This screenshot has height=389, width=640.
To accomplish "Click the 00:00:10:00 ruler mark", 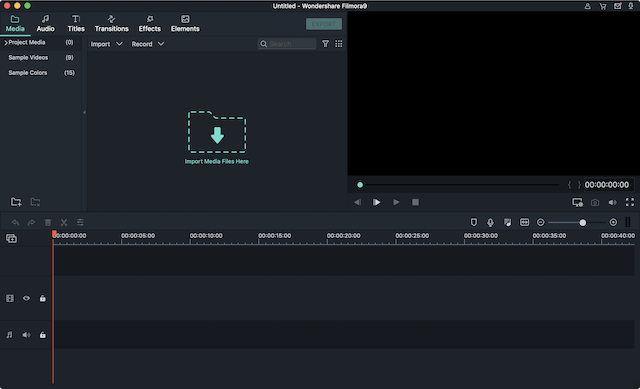I will click(x=206, y=236).
